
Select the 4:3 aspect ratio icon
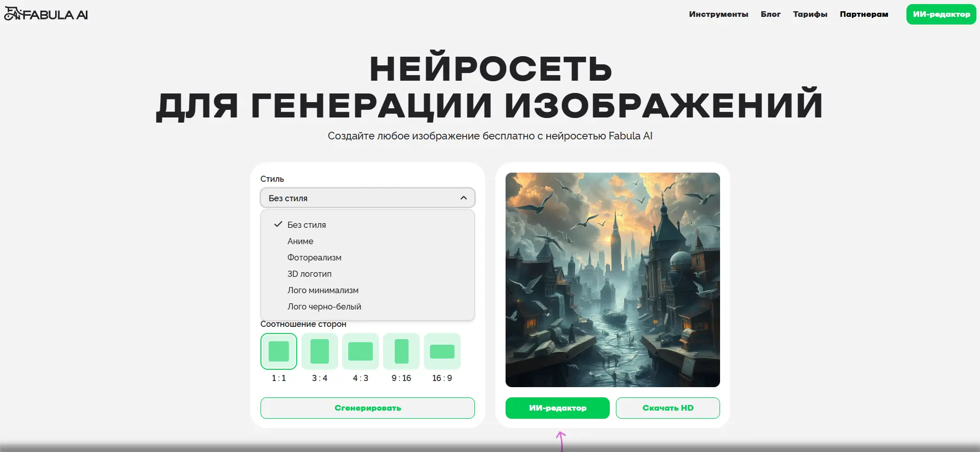[361, 351]
